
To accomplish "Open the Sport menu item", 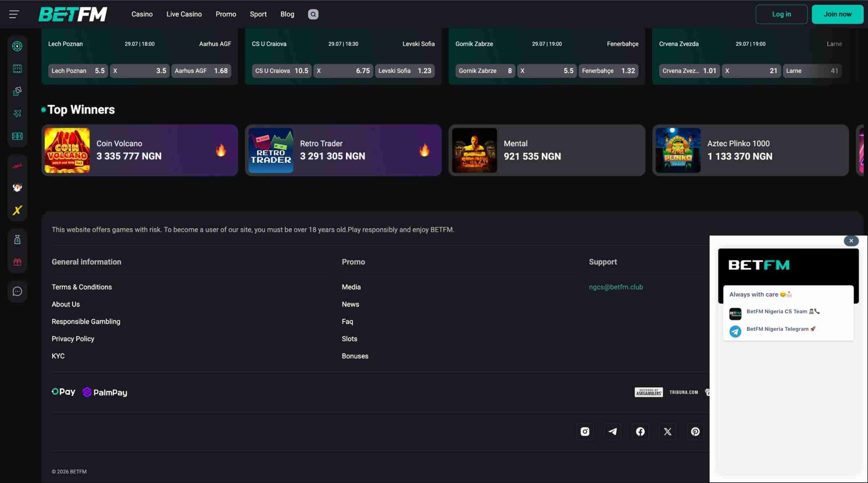I will pos(258,14).
